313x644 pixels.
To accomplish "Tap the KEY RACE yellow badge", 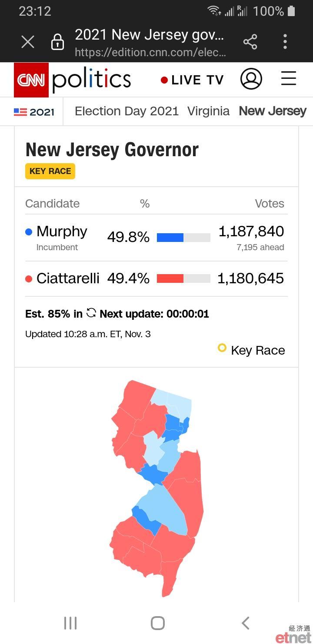I will (50, 171).
